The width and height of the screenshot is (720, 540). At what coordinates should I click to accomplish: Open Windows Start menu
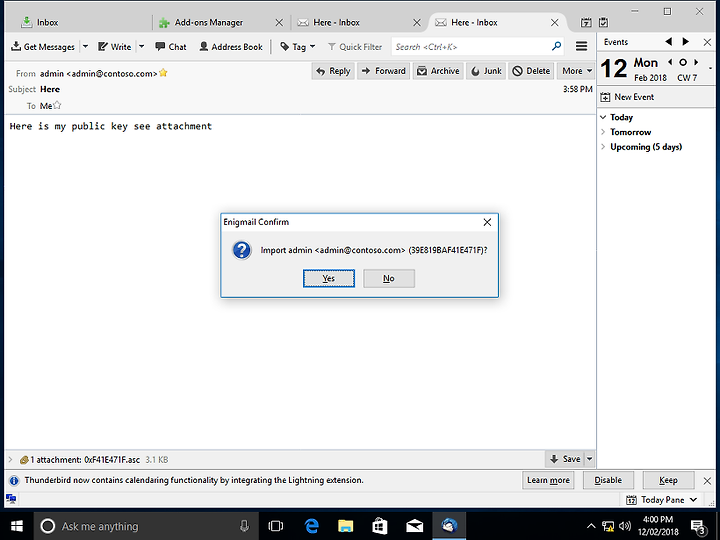pyautogui.click(x=17, y=526)
